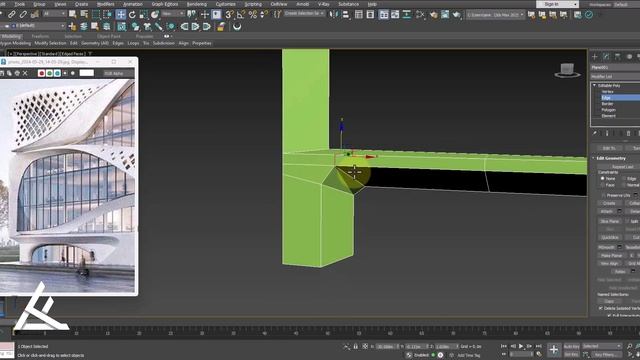Toggle the Angle Snap icon
Image resolution: width=640 pixels, height=360 pixels.
(241, 15)
